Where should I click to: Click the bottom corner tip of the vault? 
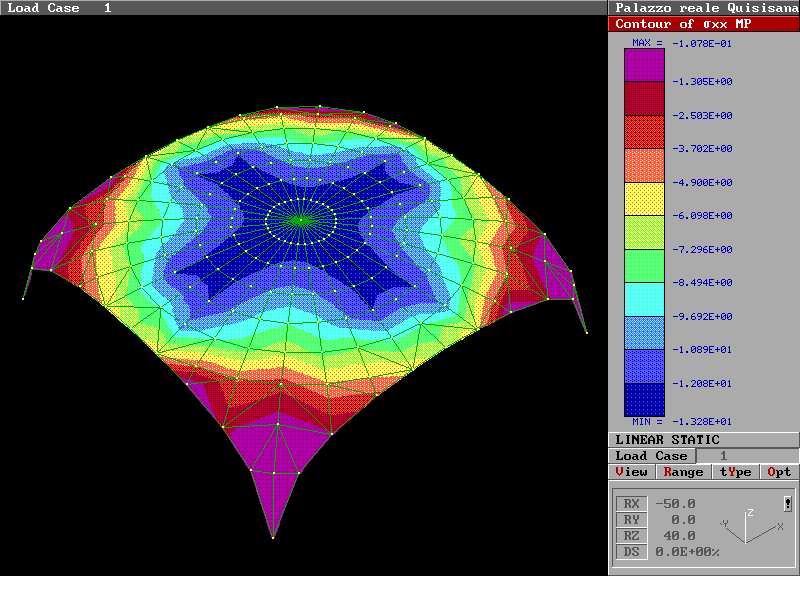(x=272, y=537)
